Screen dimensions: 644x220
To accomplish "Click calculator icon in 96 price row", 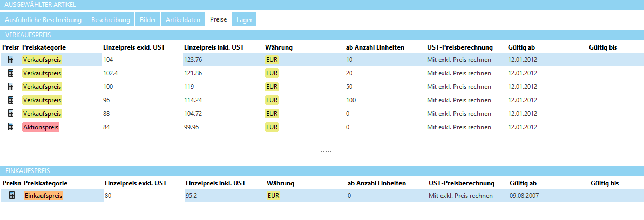I will tap(11, 100).
